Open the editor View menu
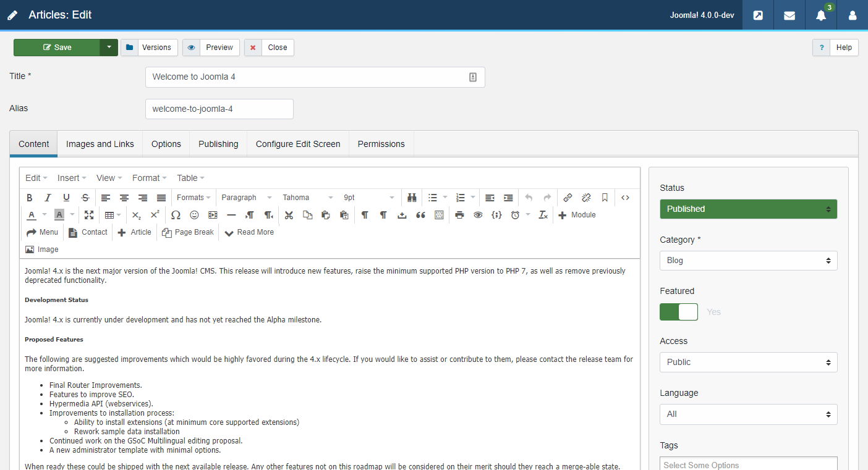 109,178
